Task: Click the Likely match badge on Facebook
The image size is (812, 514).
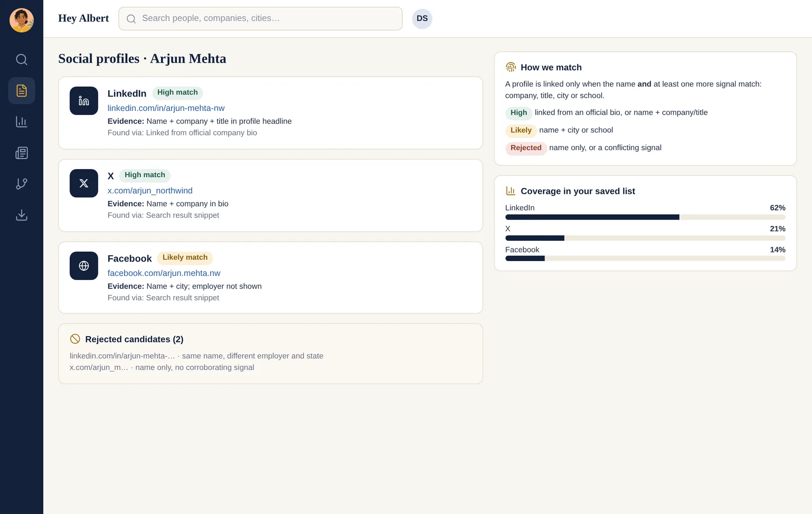Action: pyautogui.click(x=185, y=257)
